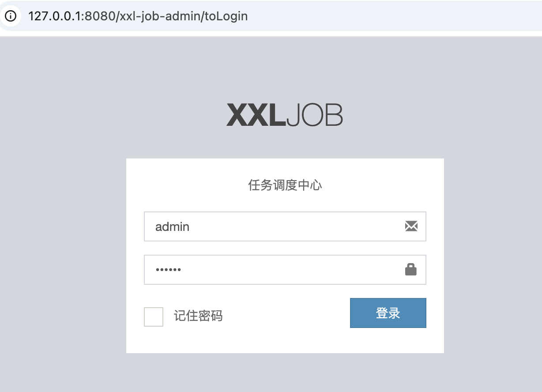This screenshot has height=392, width=542.
Task: Click the 记住密码 label text
Action: 198,316
